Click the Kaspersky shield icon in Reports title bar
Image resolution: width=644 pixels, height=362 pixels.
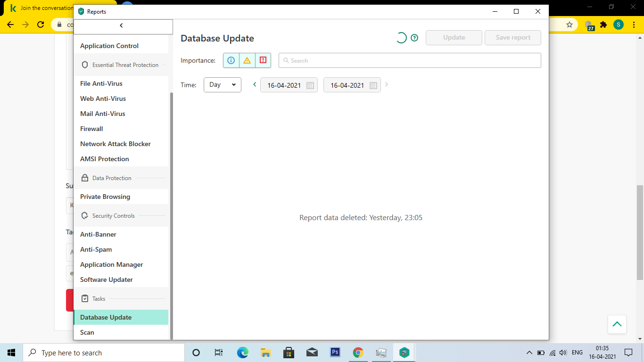(x=81, y=11)
